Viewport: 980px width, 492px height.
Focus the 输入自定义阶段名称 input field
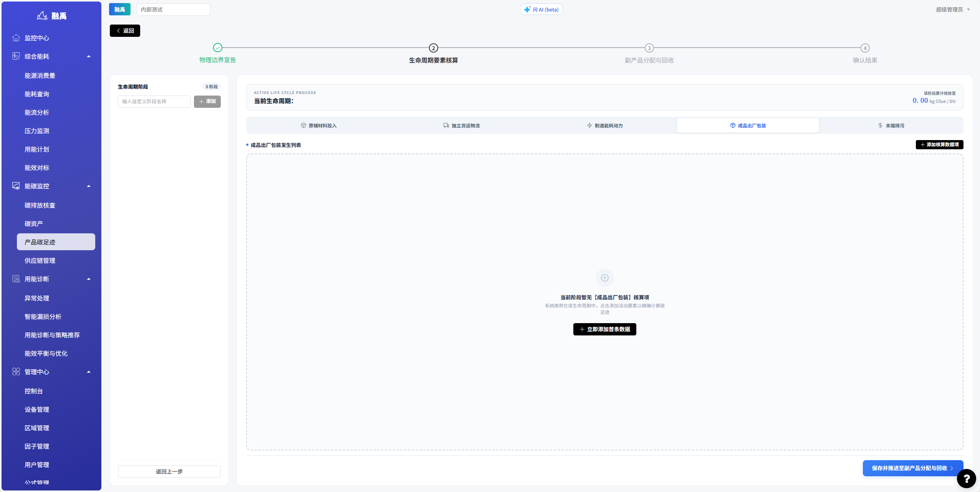click(x=154, y=101)
